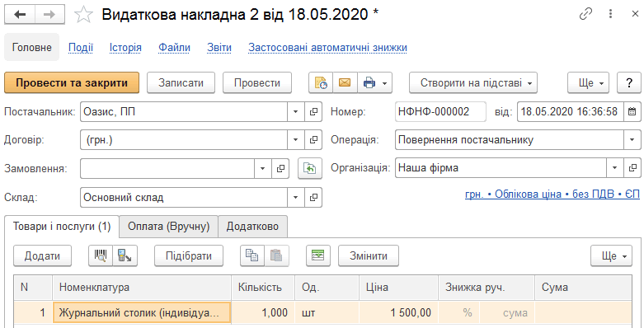Open the Історія section
Viewport: 644px width, 328px height.
pyautogui.click(x=125, y=48)
